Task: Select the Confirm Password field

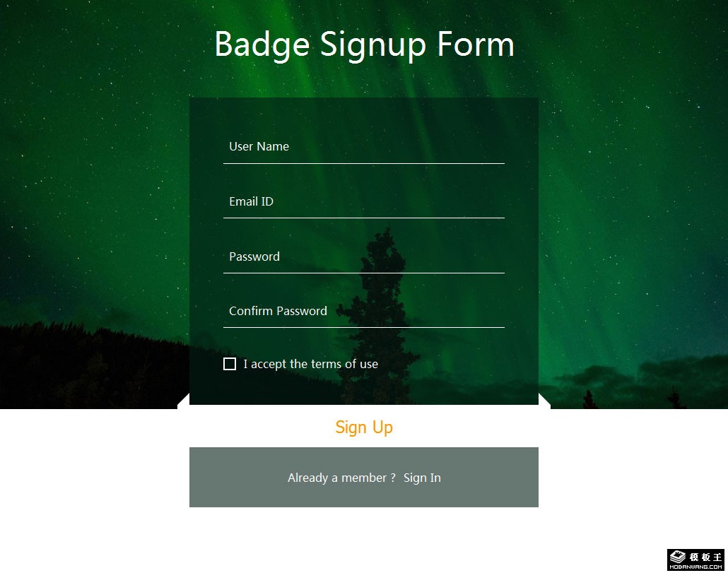Action: [x=363, y=312]
